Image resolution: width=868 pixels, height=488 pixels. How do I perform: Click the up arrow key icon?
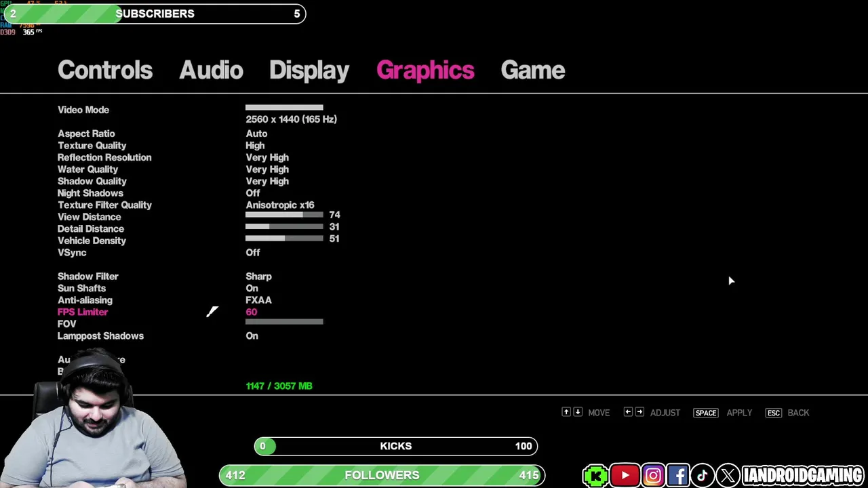[x=566, y=412]
